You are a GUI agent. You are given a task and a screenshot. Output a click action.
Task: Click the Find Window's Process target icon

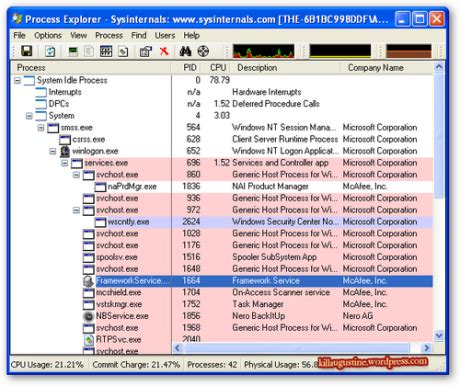[203, 51]
